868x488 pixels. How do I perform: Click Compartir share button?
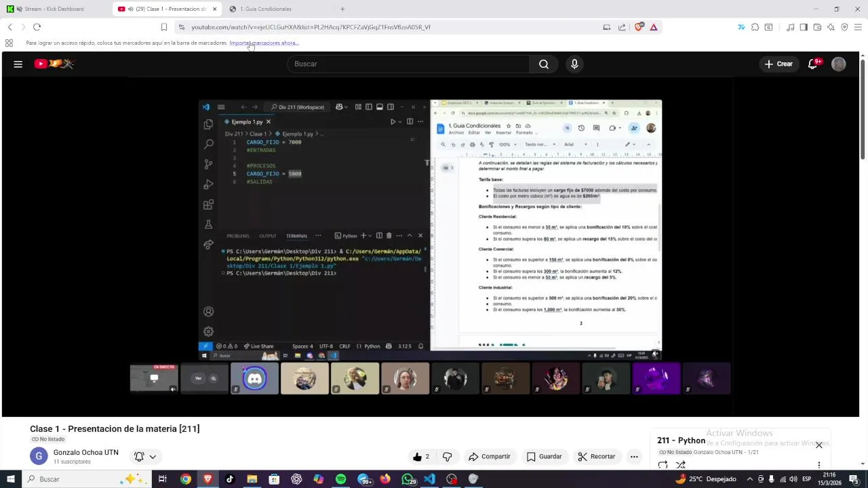pyautogui.click(x=489, y=457)
